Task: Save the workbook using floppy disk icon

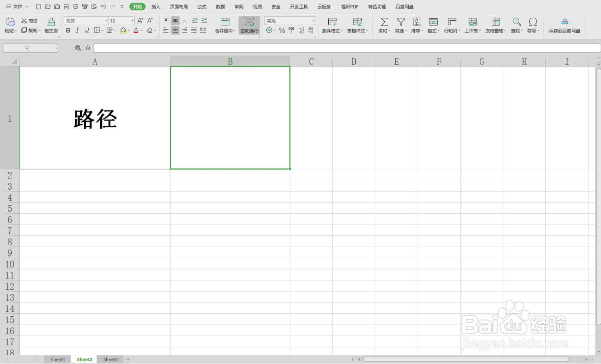Action: 57,7
